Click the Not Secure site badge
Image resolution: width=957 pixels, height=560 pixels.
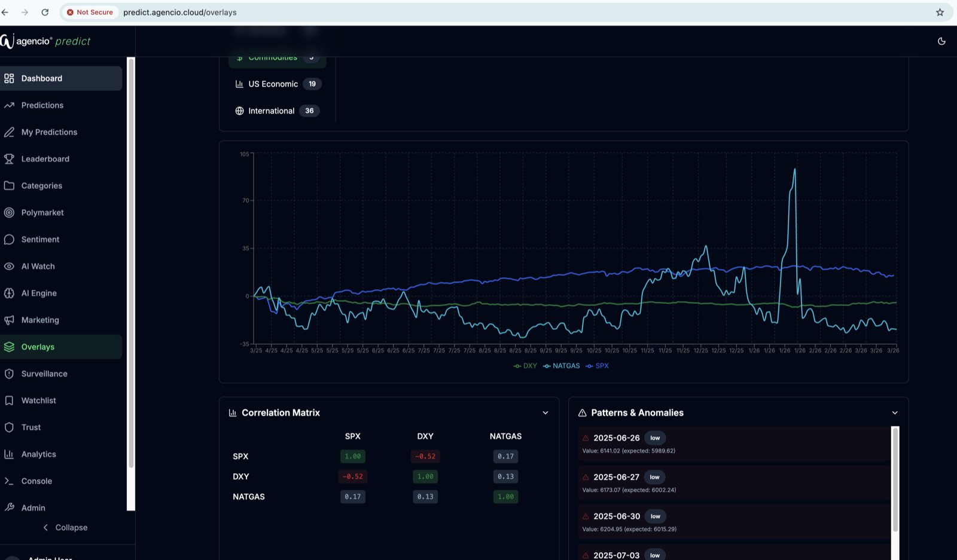click(90, 12)
